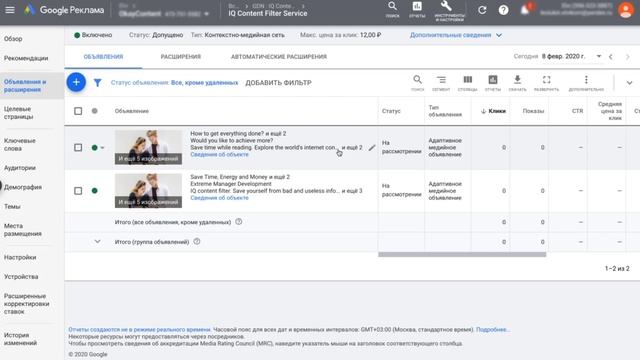Open 'Настройки' in sidebar
640x360 pixels.
pyautogui.click(x=20, y=257)
